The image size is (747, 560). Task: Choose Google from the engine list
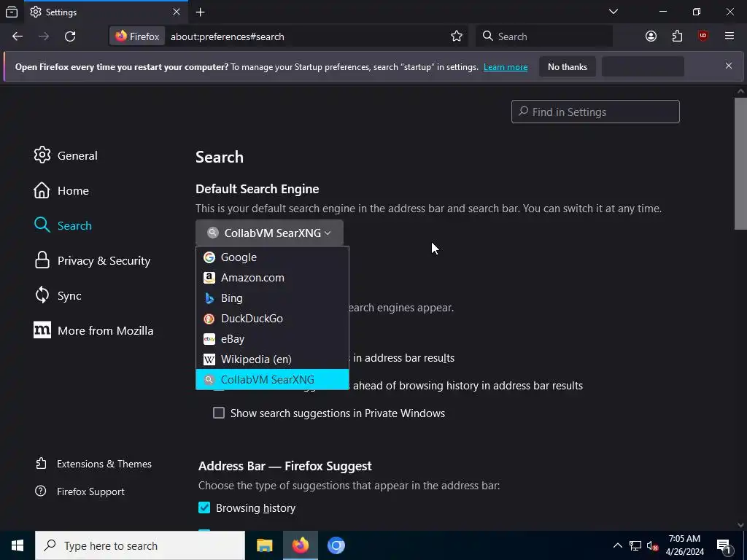coord(273,257)
